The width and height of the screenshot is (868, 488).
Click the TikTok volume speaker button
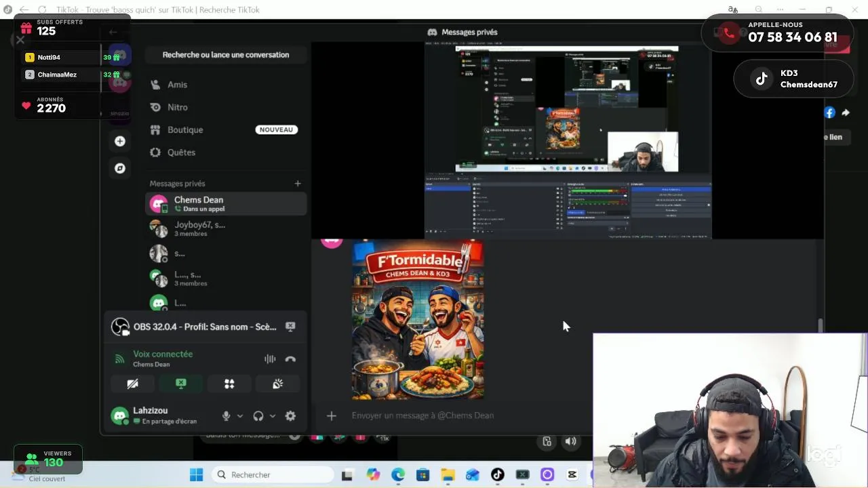[x=571, y=442]
